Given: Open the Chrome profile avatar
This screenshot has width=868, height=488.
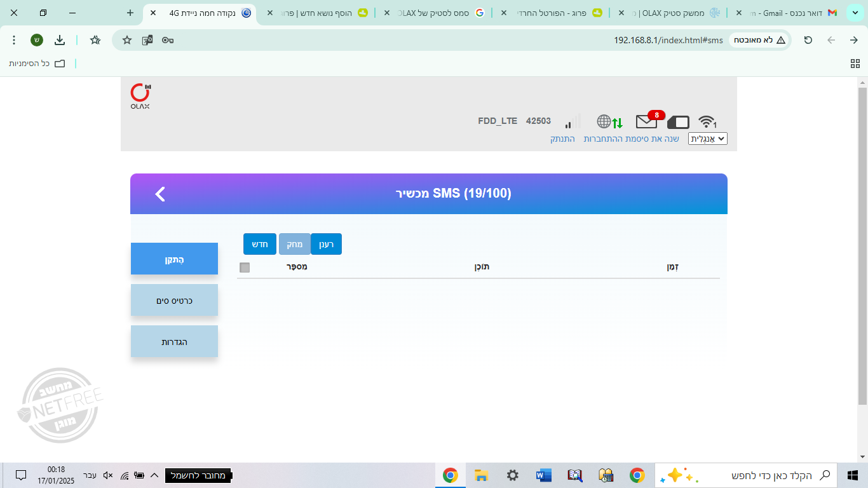Looking at the screenshot, I should [x=37, y=40].
